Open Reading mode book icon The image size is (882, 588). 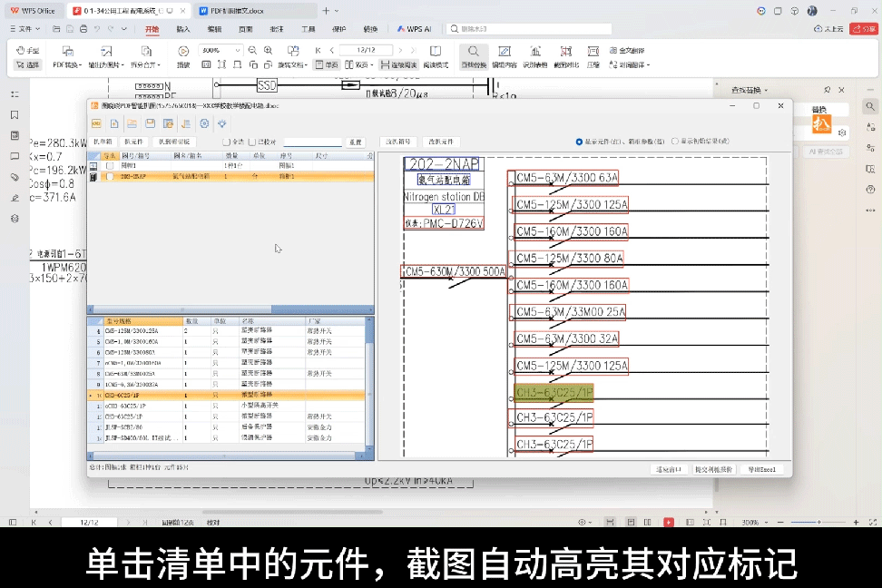436,51
